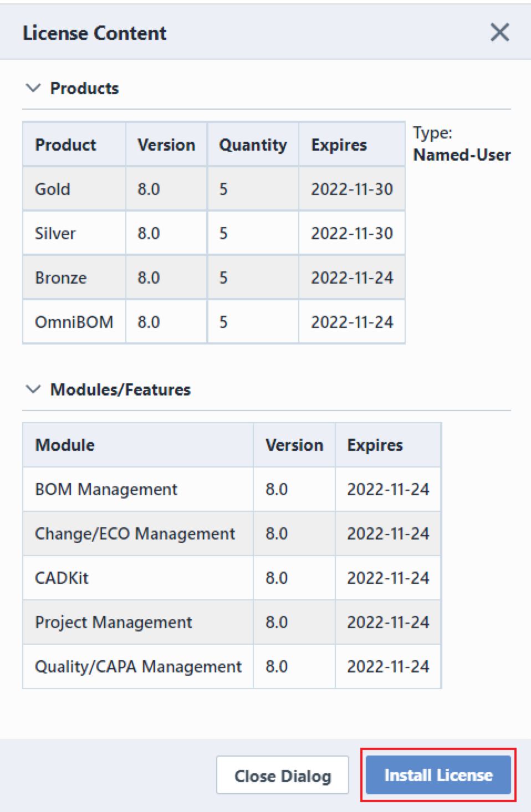The height and width of the screenshot is (812, 531).
Task: Select the Bronze product cell
Action: pos(74,277)
